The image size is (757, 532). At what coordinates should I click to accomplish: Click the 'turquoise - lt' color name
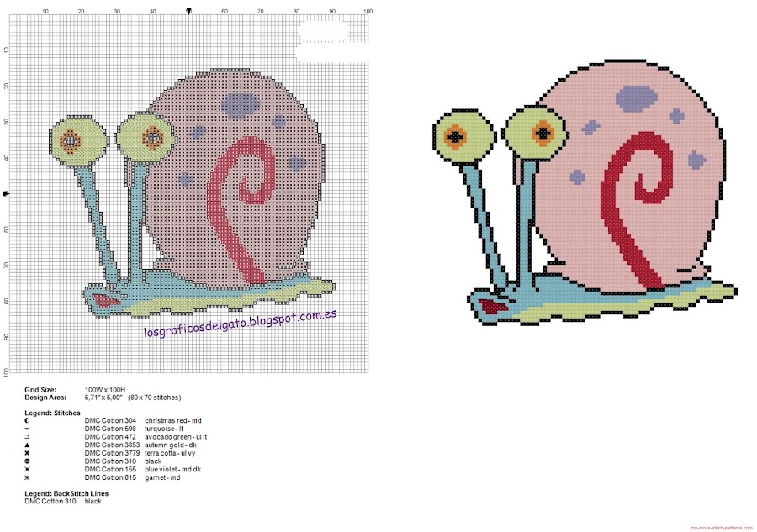pyautogui.click(x=164, y=429)
